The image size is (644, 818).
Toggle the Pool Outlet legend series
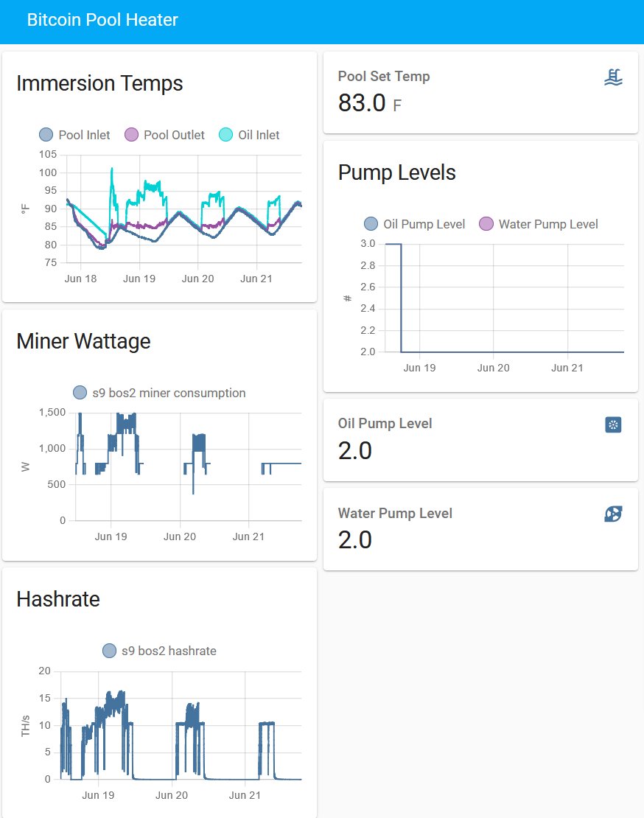pos(165,135)
